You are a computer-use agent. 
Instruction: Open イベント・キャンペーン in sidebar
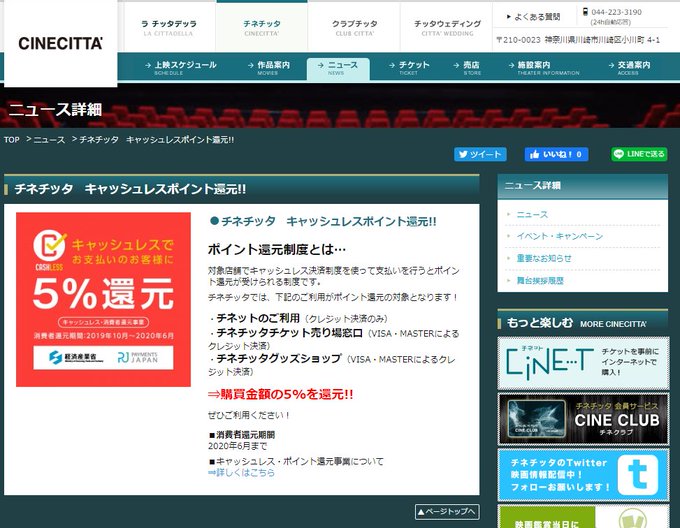click(x=559, y=236)
